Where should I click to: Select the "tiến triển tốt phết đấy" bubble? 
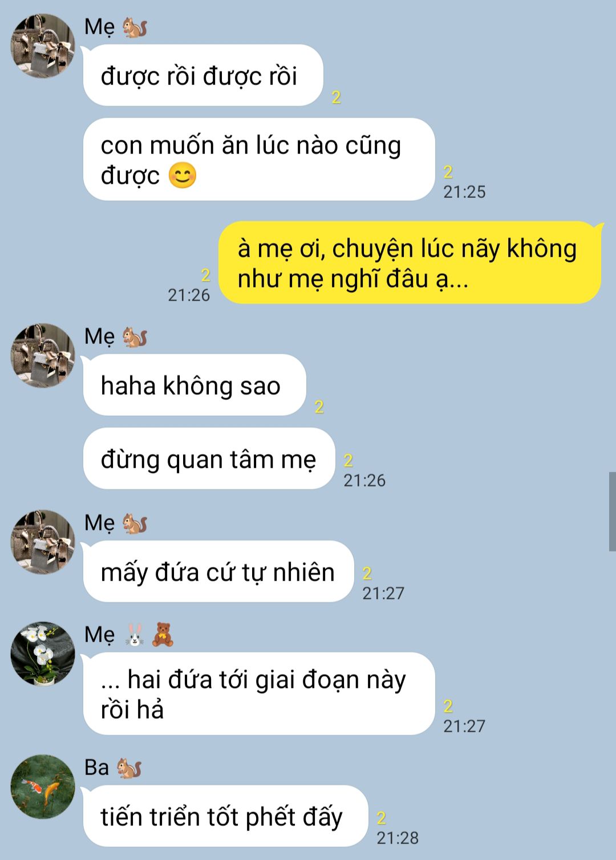tap(225, 816)
